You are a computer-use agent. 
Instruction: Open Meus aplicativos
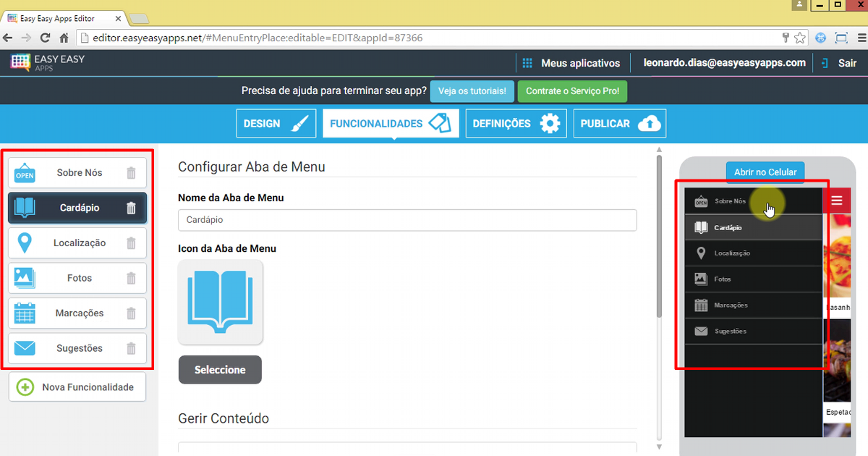[571, 63]
